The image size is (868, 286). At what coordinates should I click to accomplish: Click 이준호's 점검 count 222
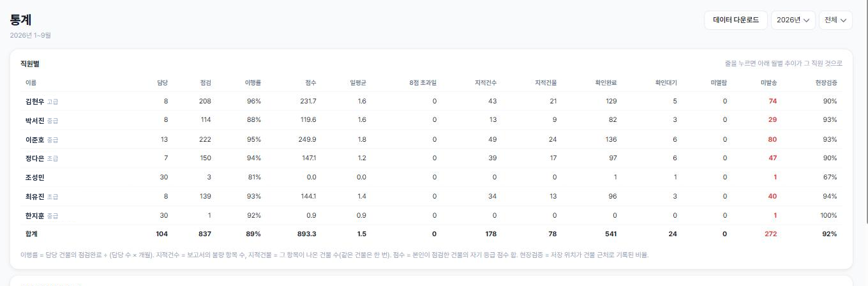click(x=205, y=140)
